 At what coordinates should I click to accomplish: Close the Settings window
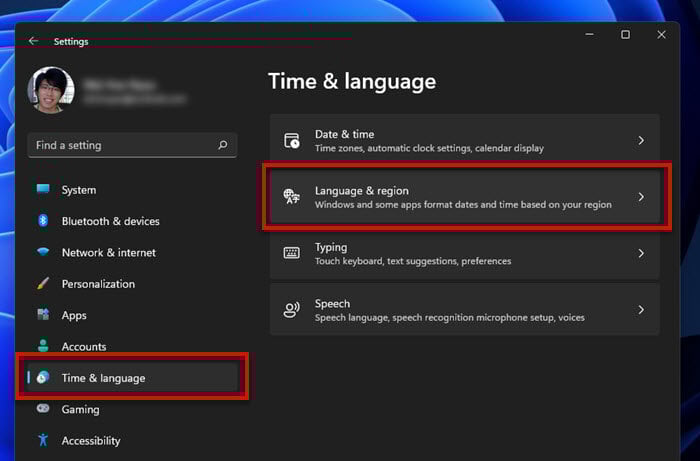[662, 34]
